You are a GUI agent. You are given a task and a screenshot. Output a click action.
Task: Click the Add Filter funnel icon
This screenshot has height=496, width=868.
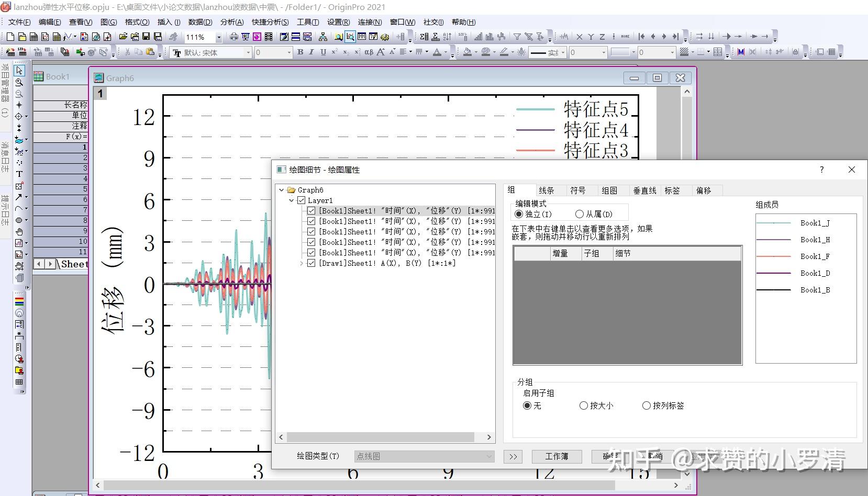coord(517,37)
